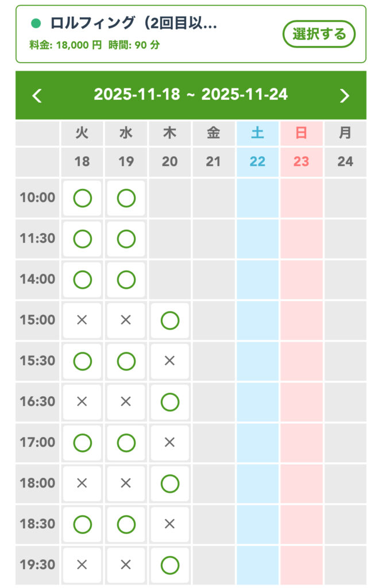Select available circle for Wednesday 19 at 10:00

(x=126, y=198)
